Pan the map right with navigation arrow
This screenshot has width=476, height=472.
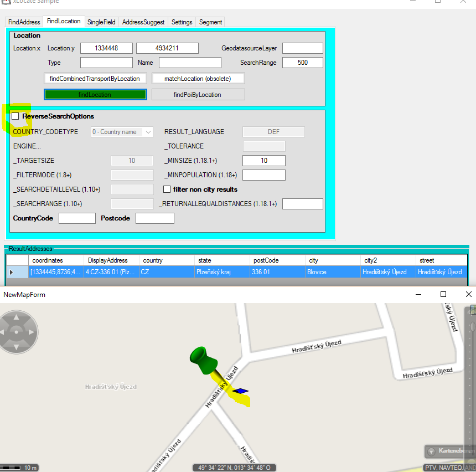(31, 332)
